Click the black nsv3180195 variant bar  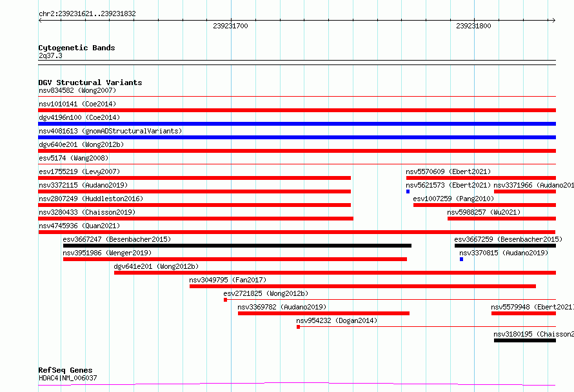[525, 340]
